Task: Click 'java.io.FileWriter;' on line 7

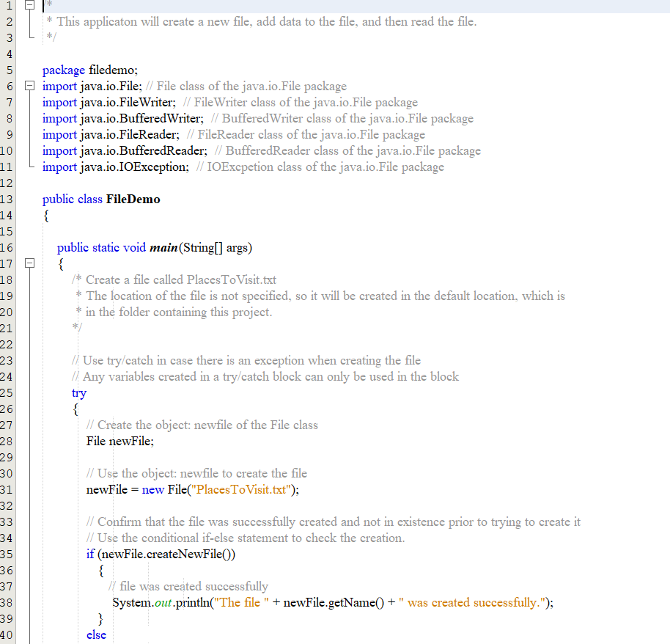Action: pos(128,103)
